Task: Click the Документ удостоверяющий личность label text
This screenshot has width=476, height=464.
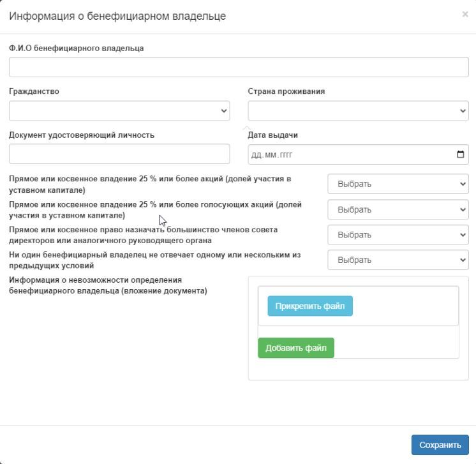Action: (82, 135)
